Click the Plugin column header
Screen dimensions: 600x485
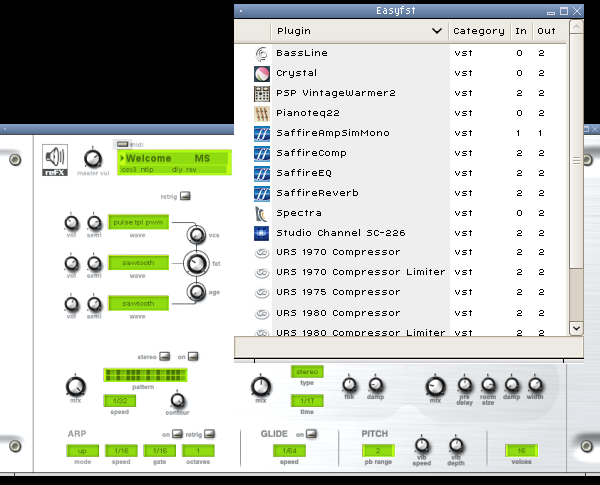point(359,31)
